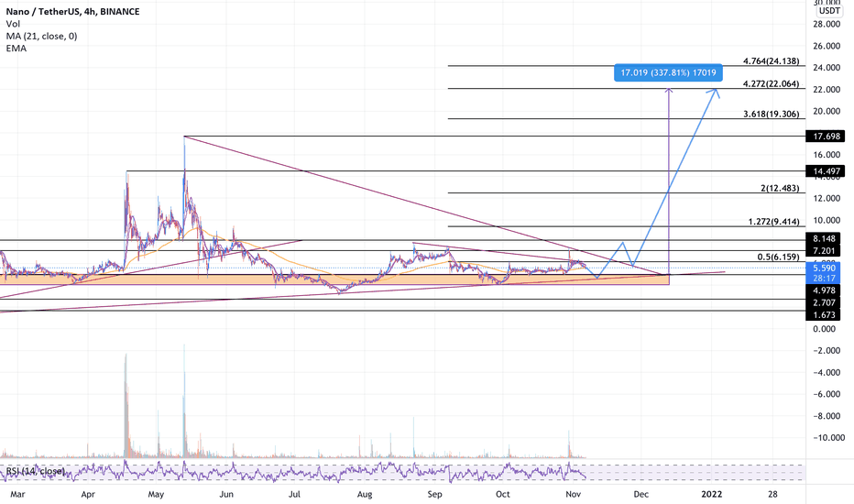The image size is (854, 504).
Task: Click the 2022 label on time axis
Action: 711,494
